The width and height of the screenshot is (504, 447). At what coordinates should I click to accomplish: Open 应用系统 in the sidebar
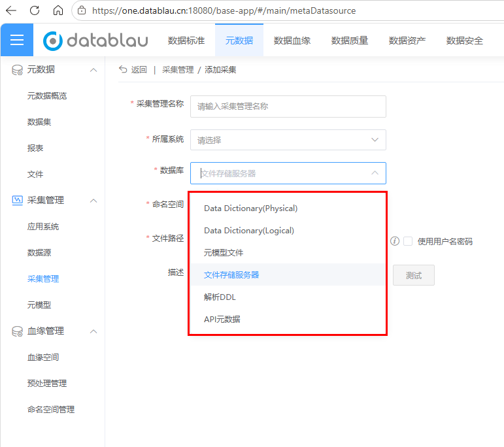pos(43,227)
